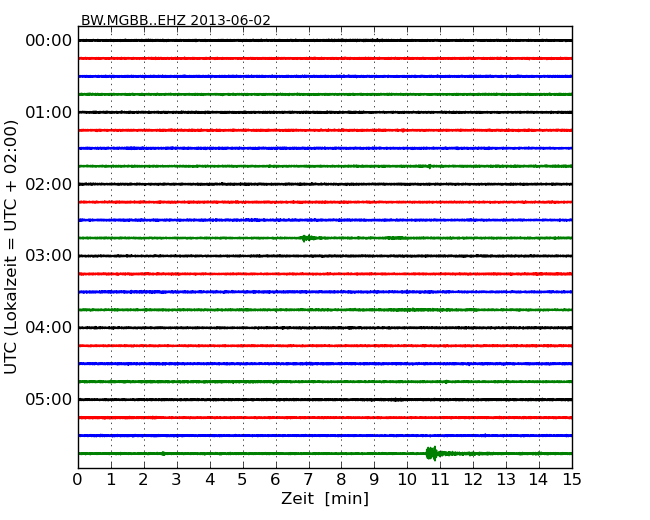Click x-axis tick label 12
Screen dimensions: 650x520
click(x=473, y=480)
